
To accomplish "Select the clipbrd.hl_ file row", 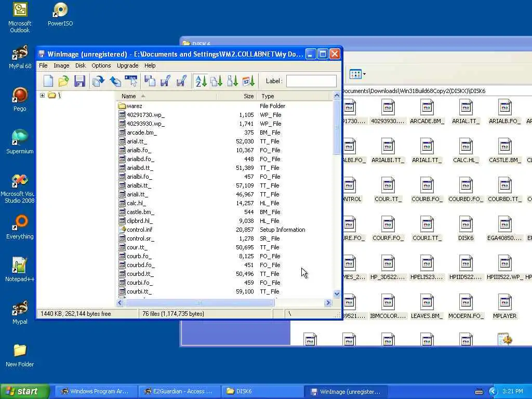I will (224, 220).
